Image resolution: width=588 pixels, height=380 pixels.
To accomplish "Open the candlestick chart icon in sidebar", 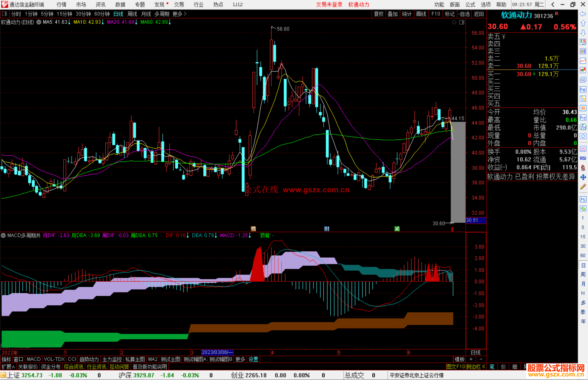I will click(x=583, y=70).
